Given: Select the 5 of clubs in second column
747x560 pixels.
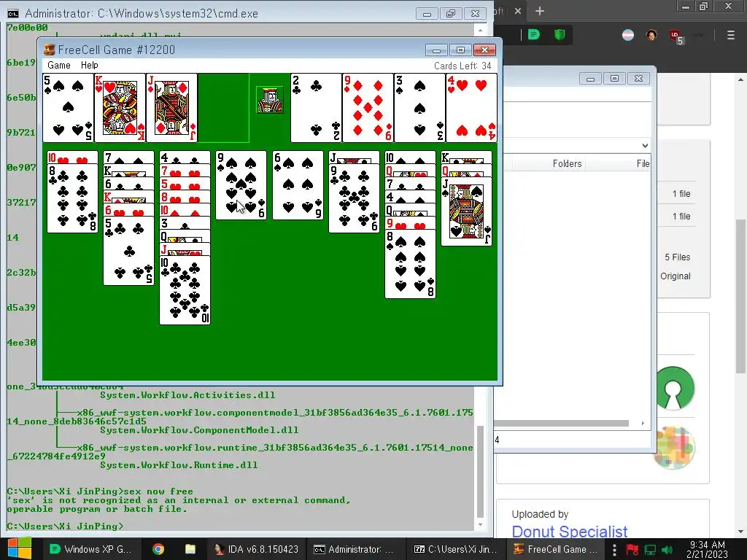Looking at the screenshot, I should pos(128,251).
